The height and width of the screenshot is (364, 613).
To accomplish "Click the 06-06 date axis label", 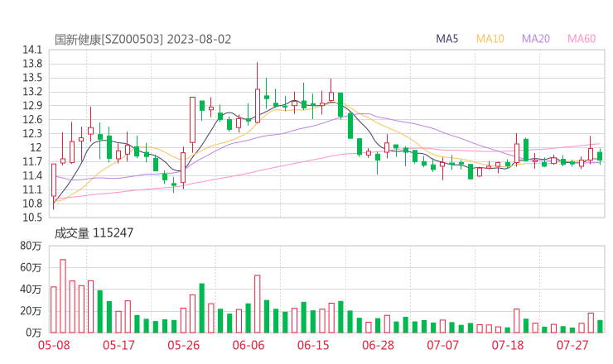I will pyautogui.click(x=249, y=345).
